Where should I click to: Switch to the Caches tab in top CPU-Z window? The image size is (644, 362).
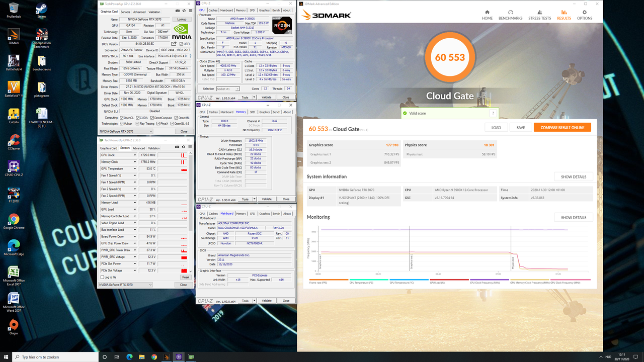(213, 10)
